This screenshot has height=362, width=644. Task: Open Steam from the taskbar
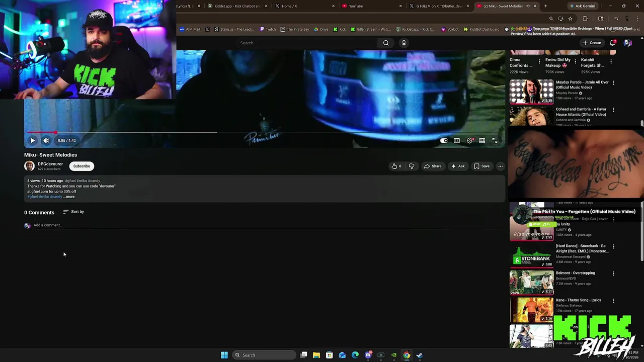click(420, 355)
